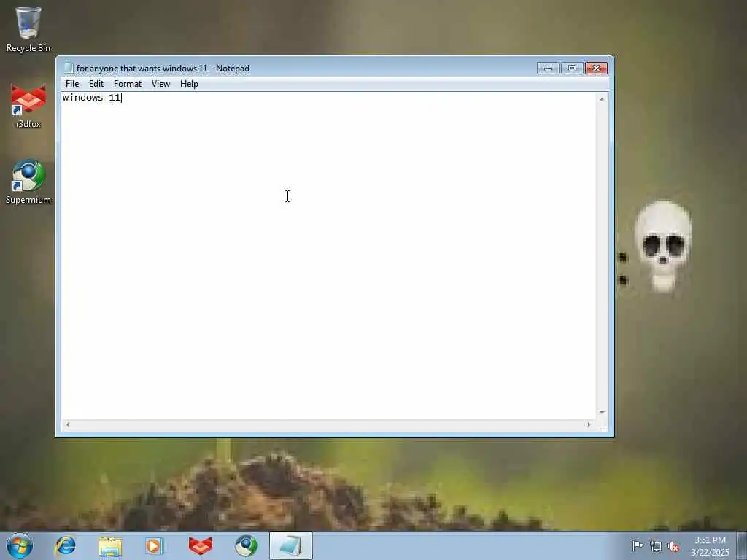Viewport: 747px width, 560px height.
Task: Open the Format menu in Notepad
Action: [x=128, y=84]
